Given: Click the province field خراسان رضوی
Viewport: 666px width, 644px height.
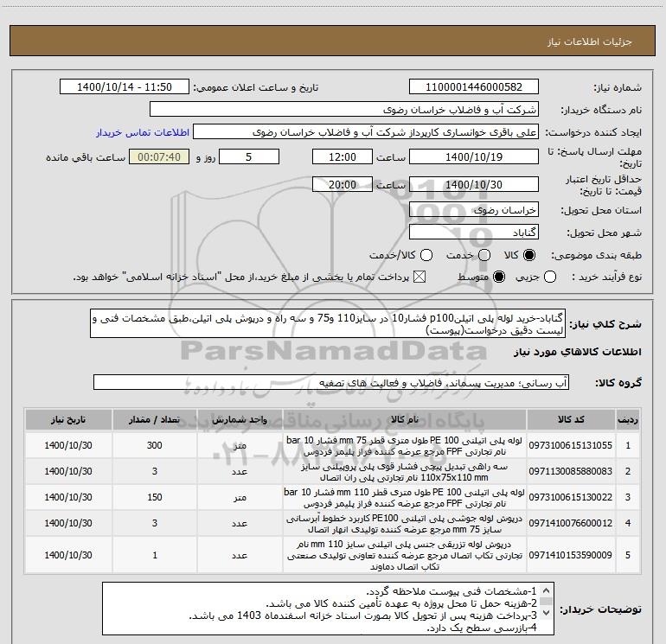Looking at the screenshot, I should point(474,210).
